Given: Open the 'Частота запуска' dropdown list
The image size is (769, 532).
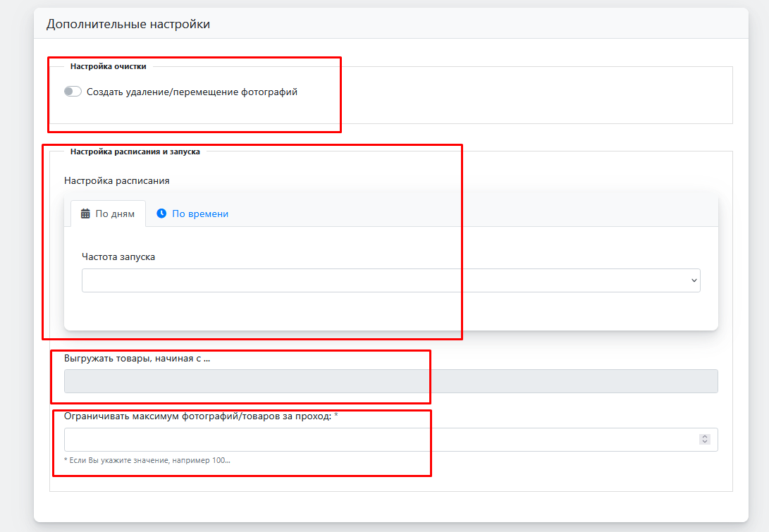Looking at the screenshot, I should pyautogui.click(x=381, y=280).
